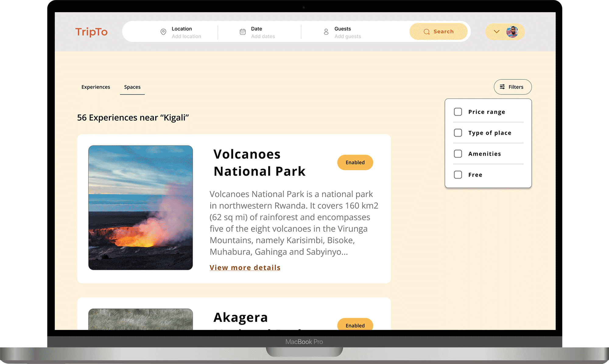Click the location pin icon
The height and width of the screenshot is (364, 609).
(x=163, y=32)
